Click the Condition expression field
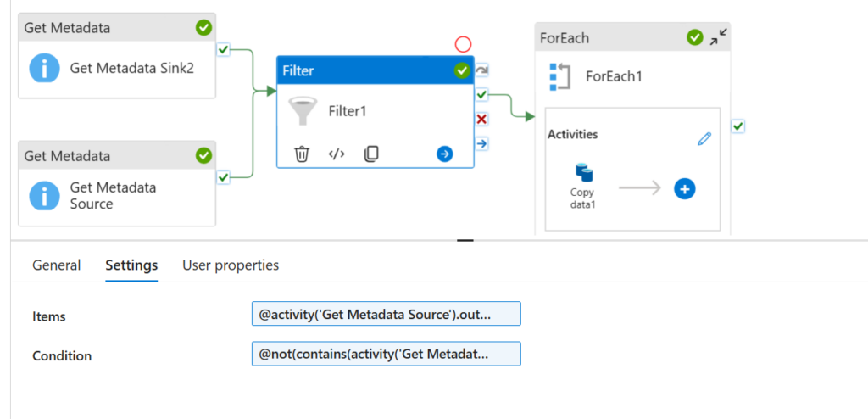868x419 pixels. (x=386, y=354)
